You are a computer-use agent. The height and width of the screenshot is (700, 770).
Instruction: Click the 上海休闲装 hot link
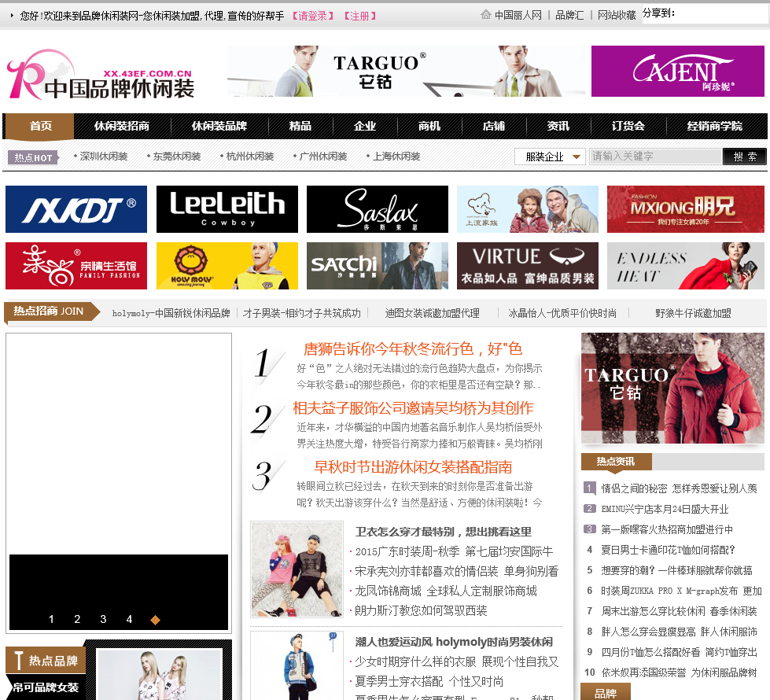click(396, 157)
